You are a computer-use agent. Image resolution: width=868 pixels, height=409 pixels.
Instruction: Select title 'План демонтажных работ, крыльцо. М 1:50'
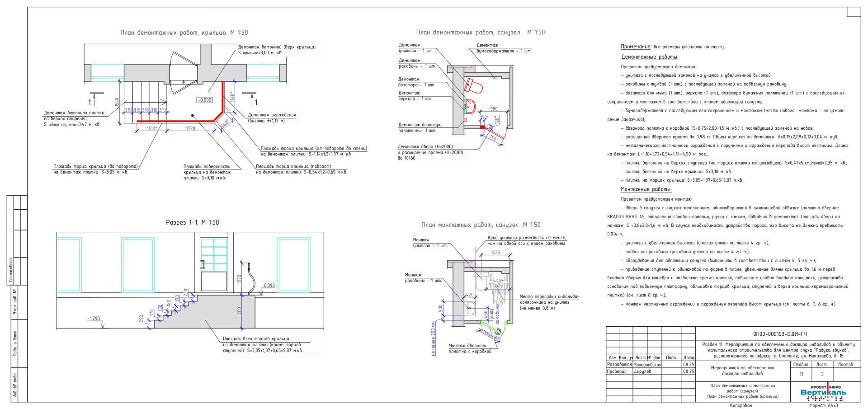point(184,33)
